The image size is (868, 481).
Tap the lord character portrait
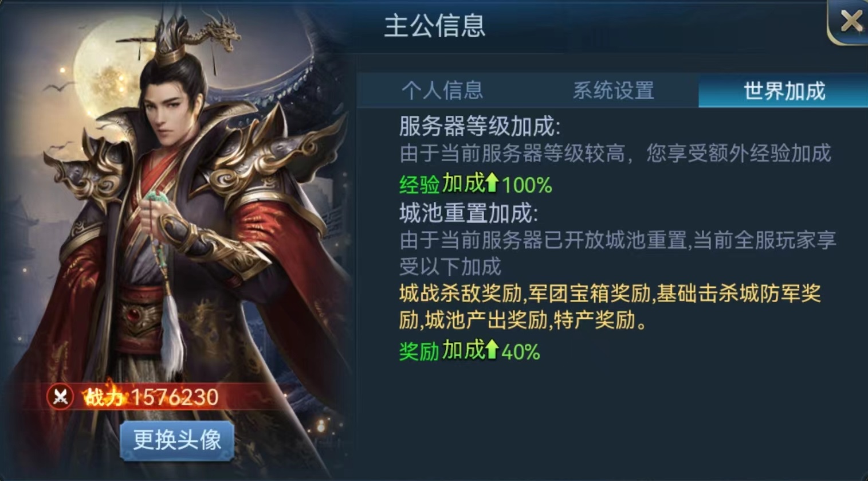click(178, 229)
